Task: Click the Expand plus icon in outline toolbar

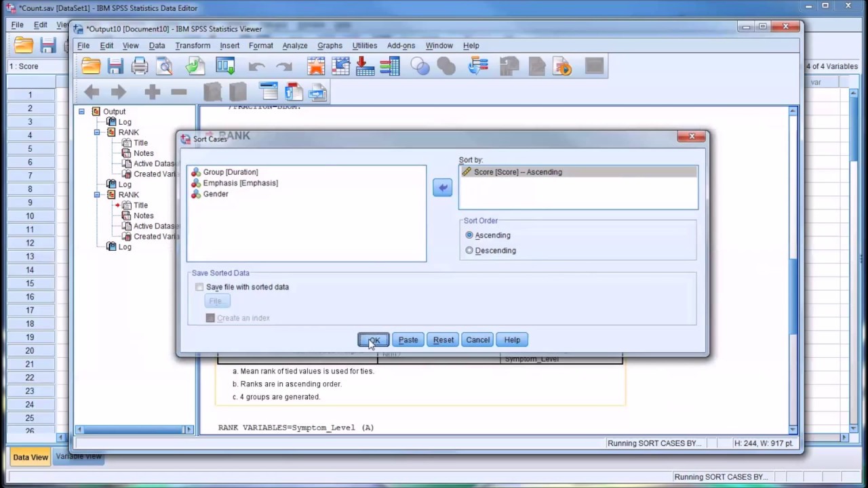Action: pos(152,91)
